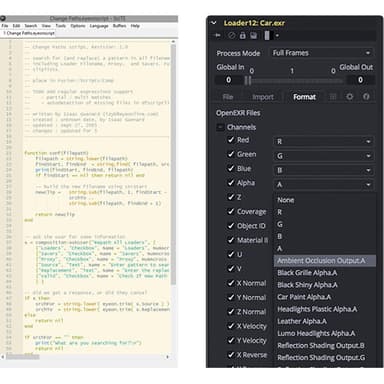
Task: Open the Search menu in the SciTE editor
Action: click(31, 26)
